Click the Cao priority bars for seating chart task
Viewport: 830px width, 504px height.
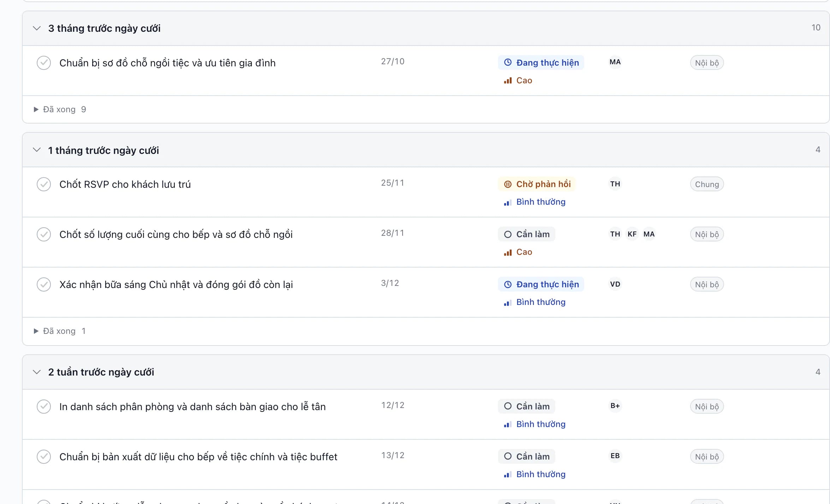[x=508, y=80]
